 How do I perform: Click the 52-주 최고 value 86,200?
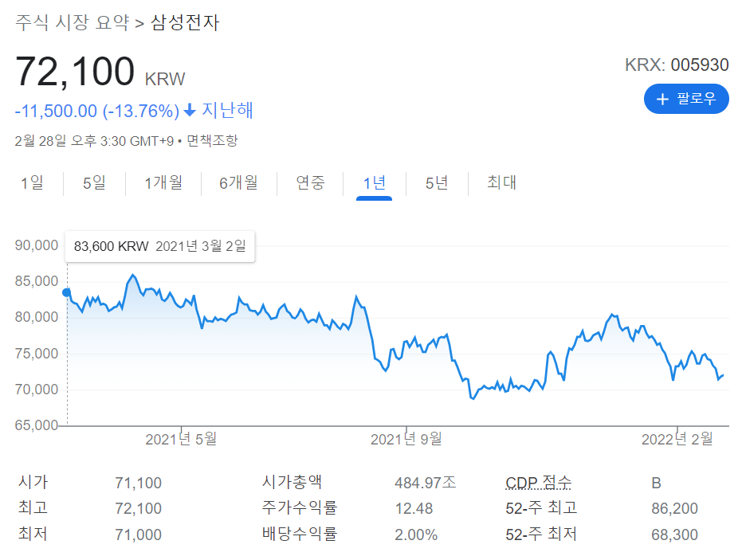(x=674, y=508)
